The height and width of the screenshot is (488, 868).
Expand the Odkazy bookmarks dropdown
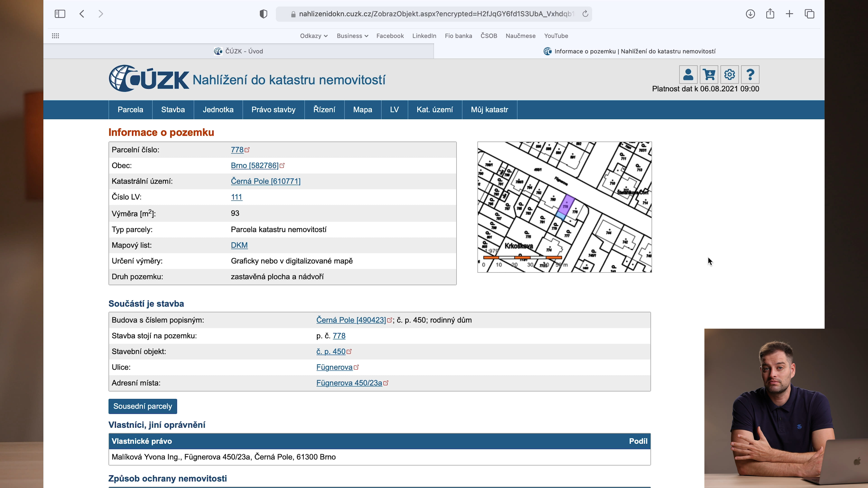tap(313, 36)
